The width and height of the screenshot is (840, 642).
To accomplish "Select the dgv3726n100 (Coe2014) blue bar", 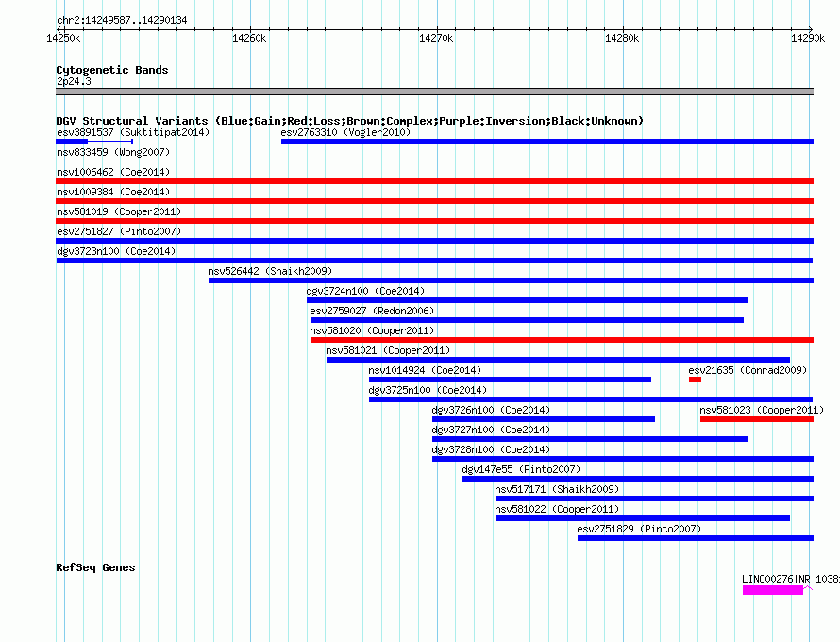I will click(544, 419).
